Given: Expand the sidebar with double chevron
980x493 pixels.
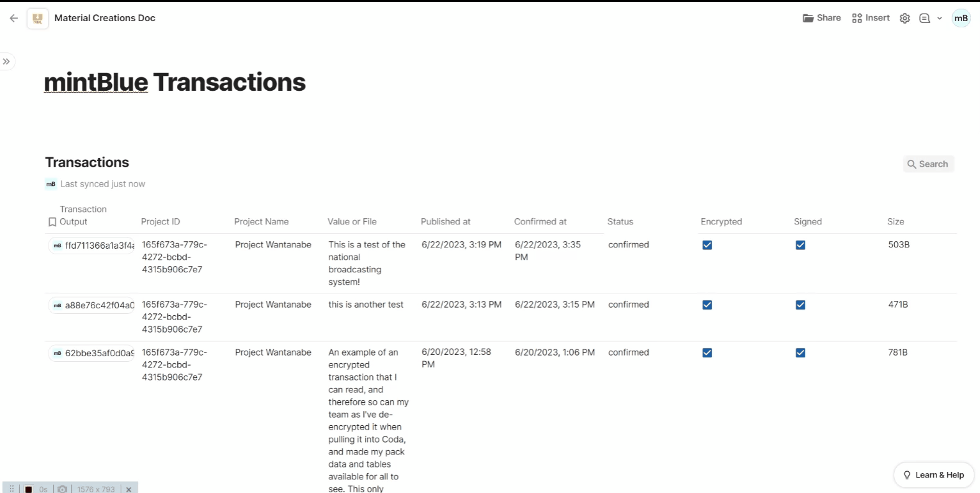Looking at the screenshot, I should click(x=6, y=61).
